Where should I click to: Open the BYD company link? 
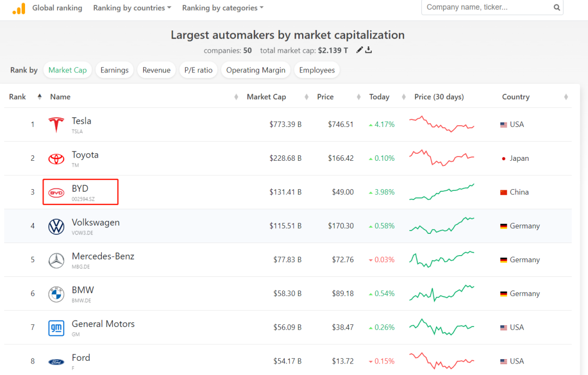(x=80, y=189)
